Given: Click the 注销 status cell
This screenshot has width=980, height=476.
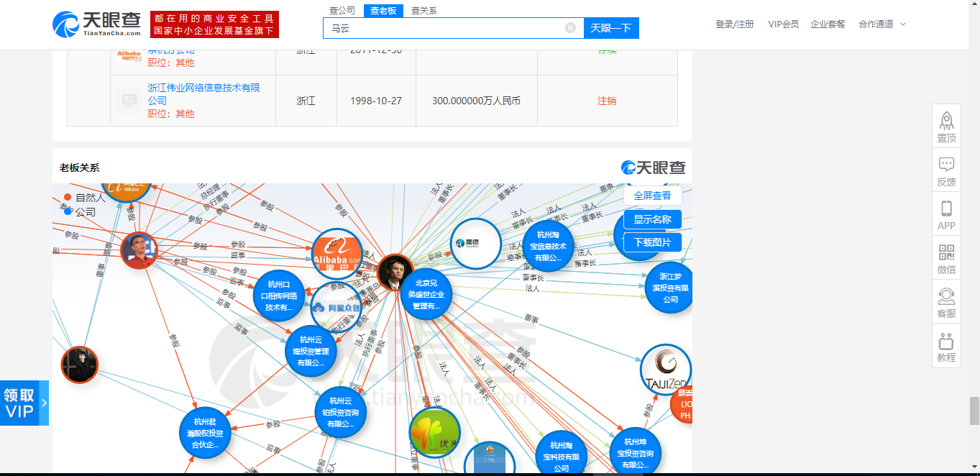Looking at the screenshot, I should click(607, 101).
